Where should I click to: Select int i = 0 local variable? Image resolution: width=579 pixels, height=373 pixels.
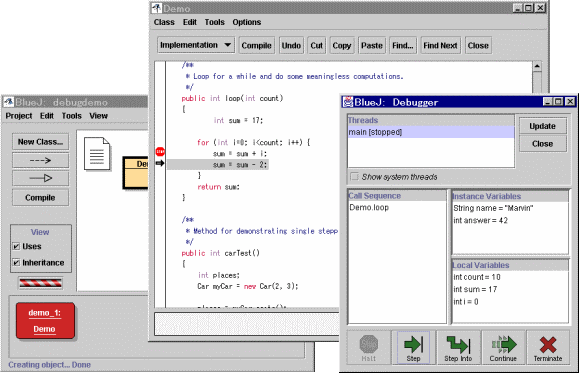coord(510,302)
